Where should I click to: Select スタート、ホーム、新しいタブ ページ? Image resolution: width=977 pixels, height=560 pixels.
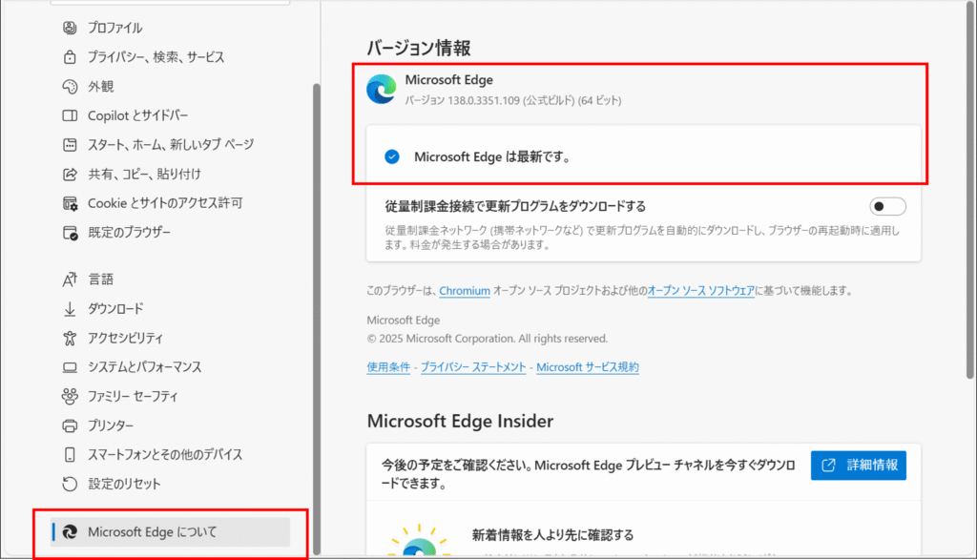click(170, 144)
